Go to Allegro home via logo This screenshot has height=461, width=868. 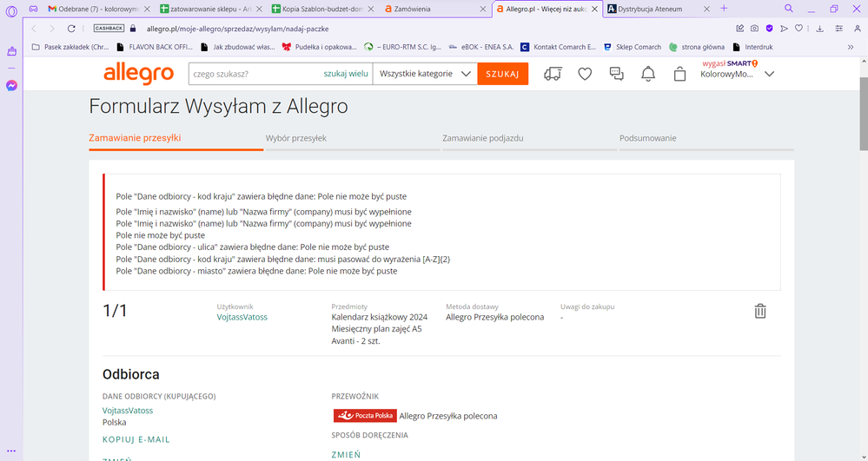coord(138,74)
